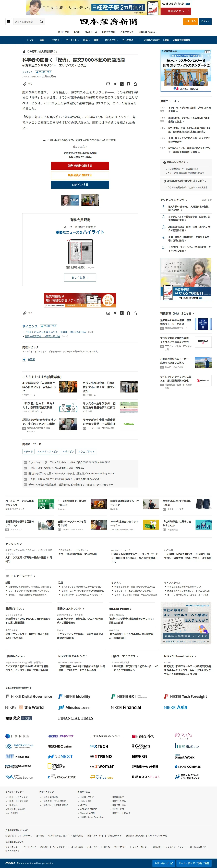The height and width of the screenshot is (868, 217).
Task: Open the NIKKEI Digital Governance logo
Action: pyautogui.click(x=29, y=697)
